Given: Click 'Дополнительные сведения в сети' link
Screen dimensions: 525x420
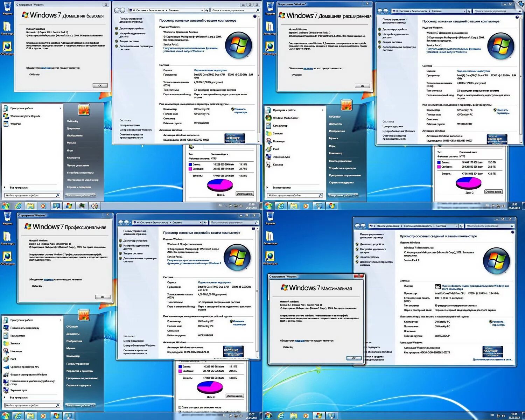Looking at the screenshot, I should (492, 359).
